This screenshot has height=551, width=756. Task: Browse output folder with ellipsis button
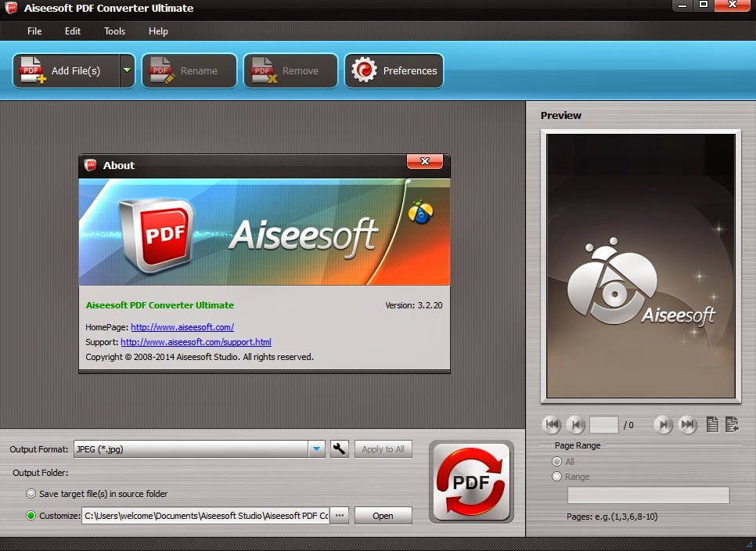[340, 515]
